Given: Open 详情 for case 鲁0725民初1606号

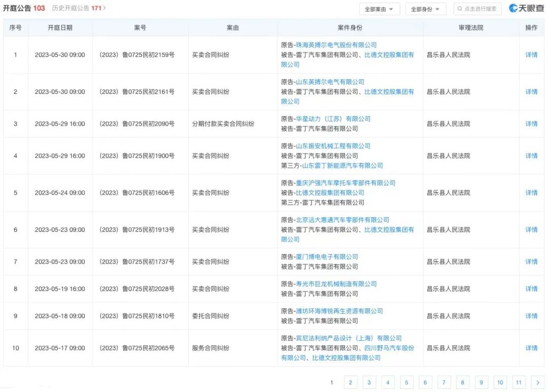Looking at the screenshot, I should point(531,193).
